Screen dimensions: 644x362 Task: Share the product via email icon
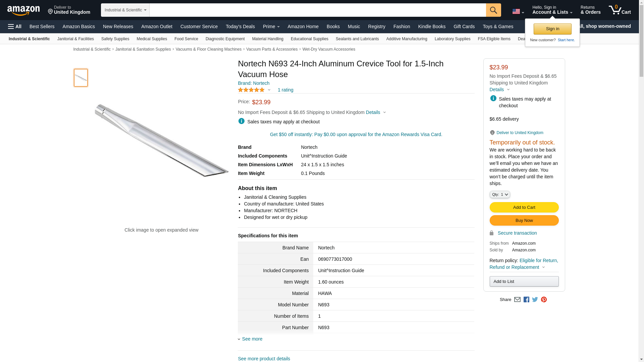(517, 300)
